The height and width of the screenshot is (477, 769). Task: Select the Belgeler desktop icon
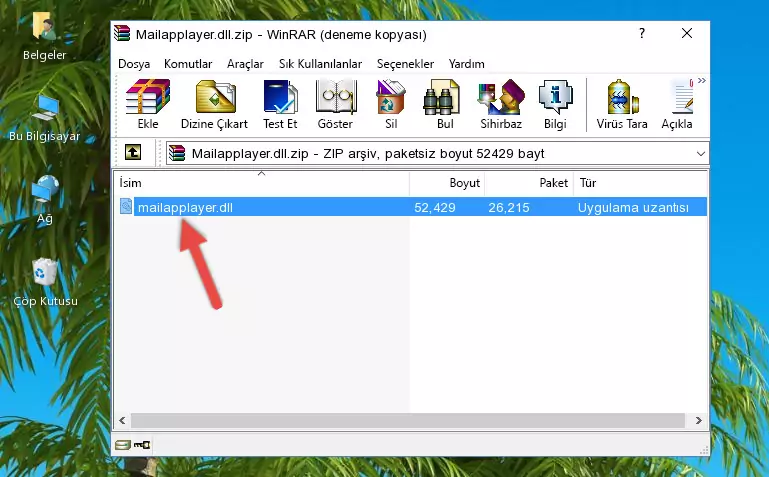click(x=44, y=36)
